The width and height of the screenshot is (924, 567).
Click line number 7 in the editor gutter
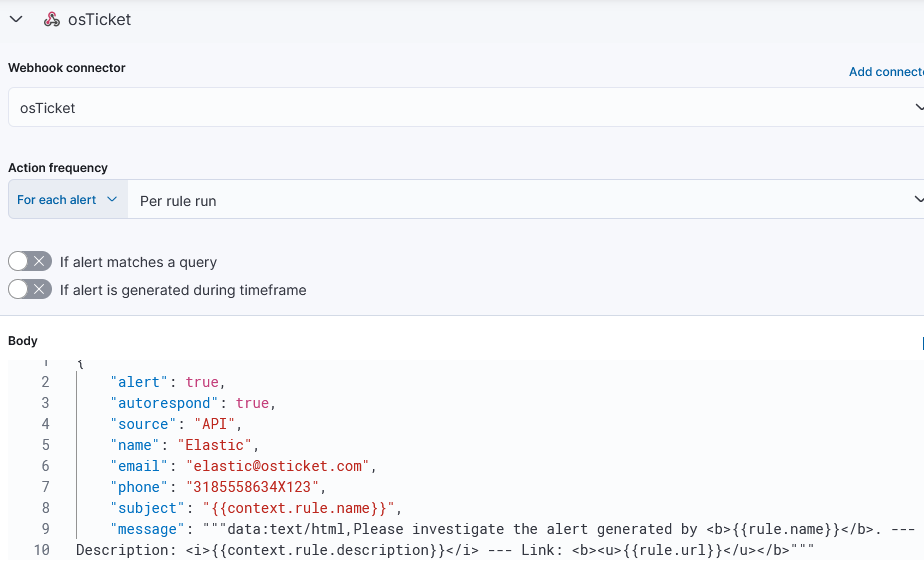[x=45, y=487]
